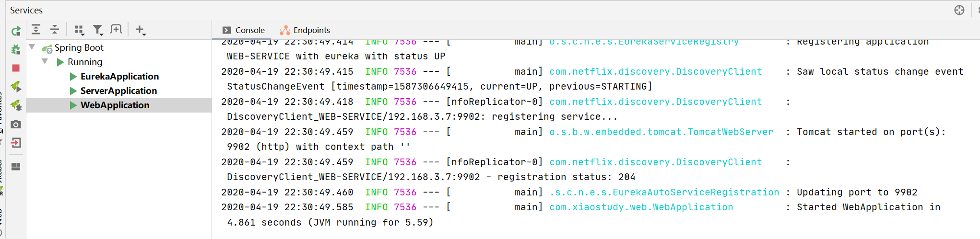Screen dimensions: 980x239
Task: Click the timestamp '2020-04-19 22:30:49.585'
Action: coord(287,207)
